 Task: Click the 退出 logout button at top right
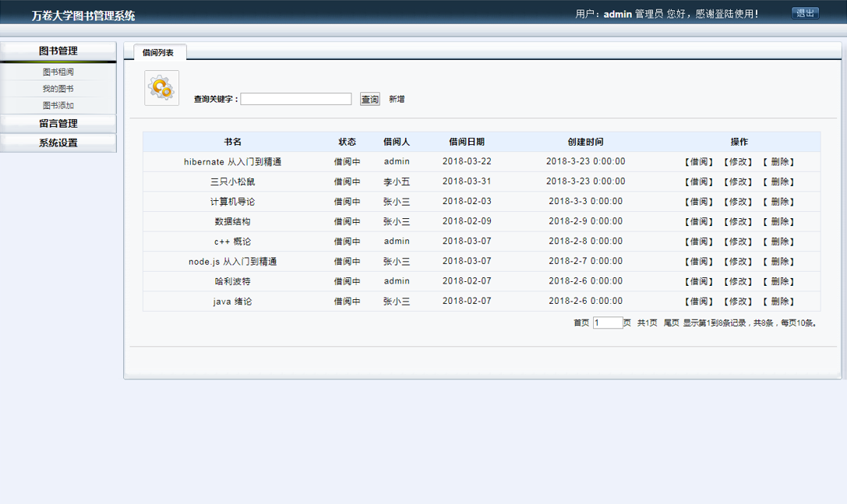coord(804,12)
